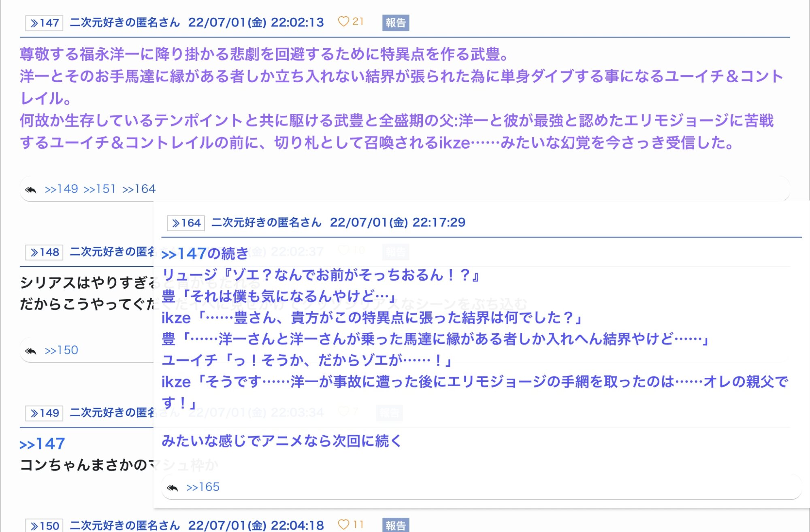Click reply arrow icon under post 147
Screen dimensions: 810x532
[x=31, y=189]
